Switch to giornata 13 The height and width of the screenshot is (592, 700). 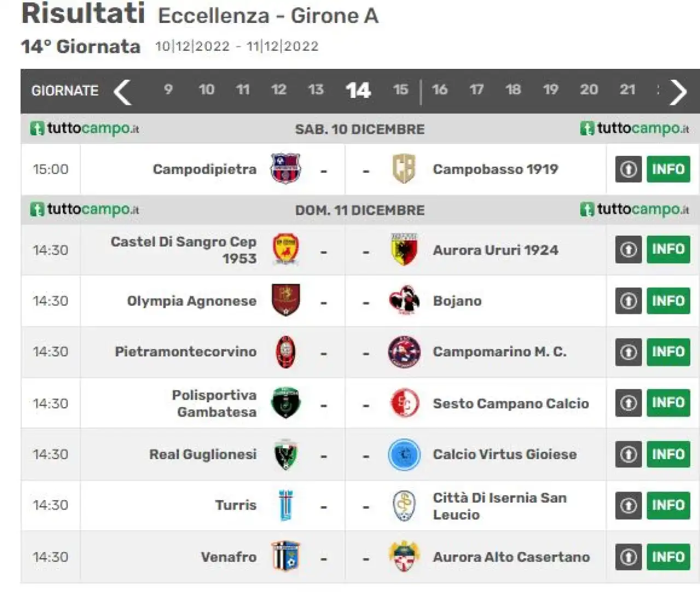tap(316, 90)
